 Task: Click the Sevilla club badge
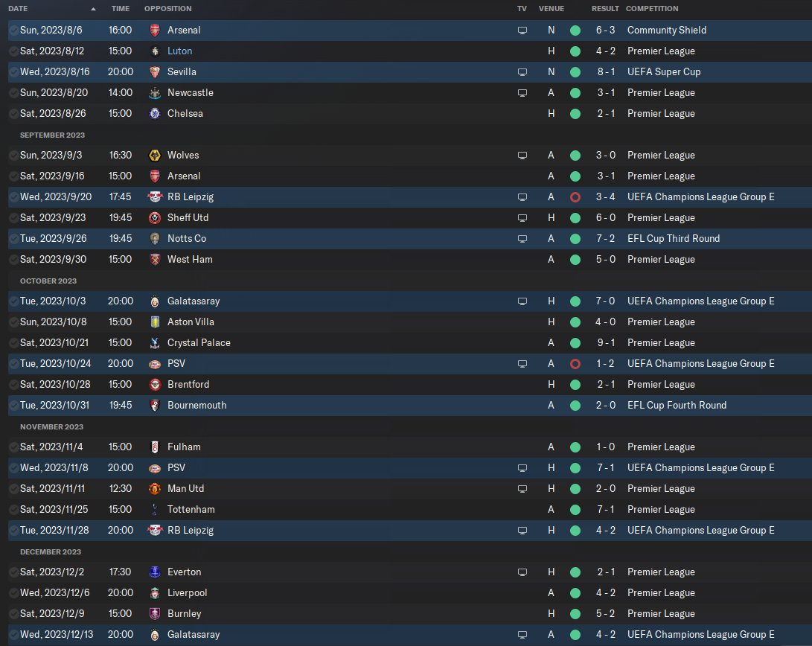click(x=155, y=72)
